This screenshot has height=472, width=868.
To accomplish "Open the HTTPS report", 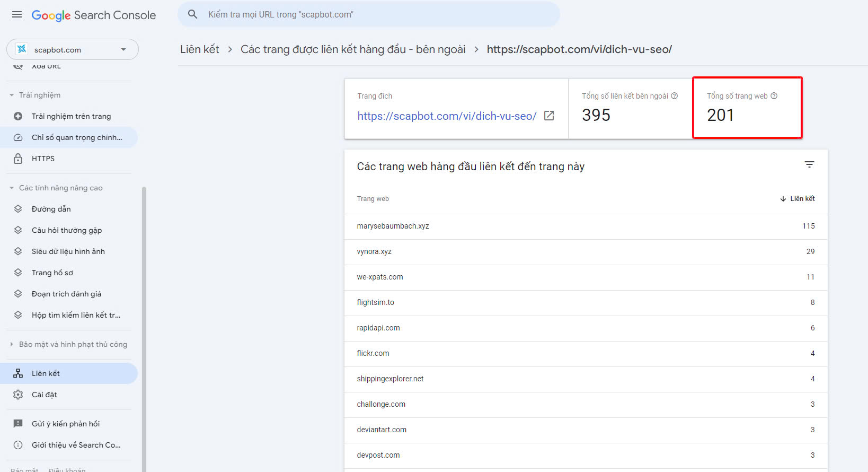I will pyautogui.click(x=69, y=159).
